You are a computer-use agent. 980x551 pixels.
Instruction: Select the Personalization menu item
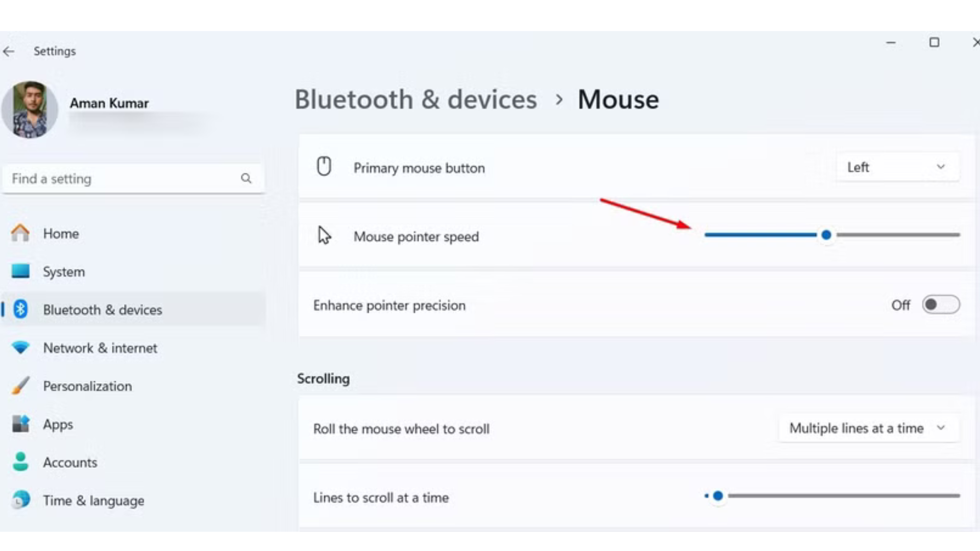87,386
